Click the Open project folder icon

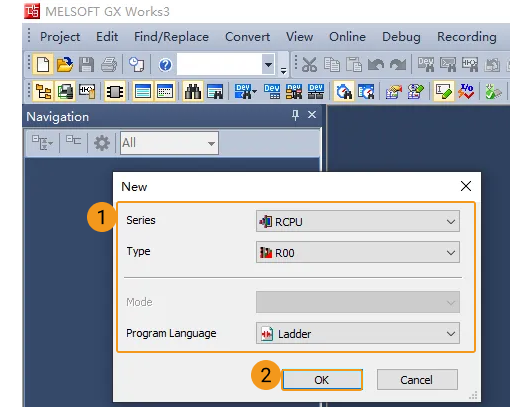coord(65,64)
